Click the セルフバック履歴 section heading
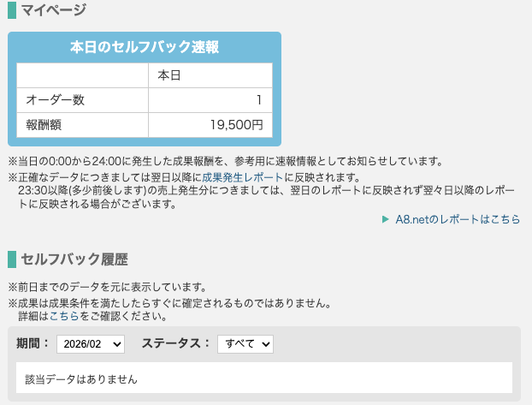The height and width of the screenshot is (405, 532). (x=74, y=259)
